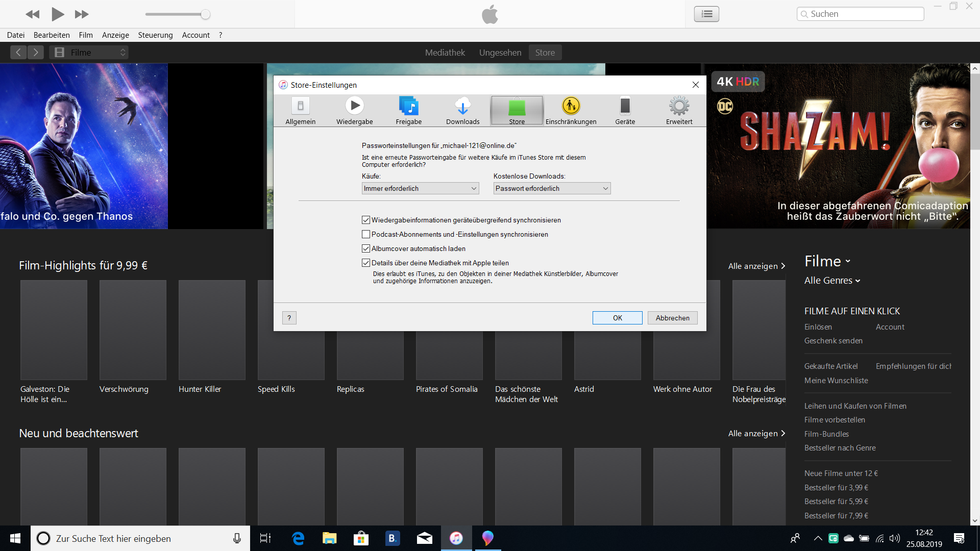Open the Wiedergabe preferences pane
Screen dimensions: 980x551
[354, 110]
